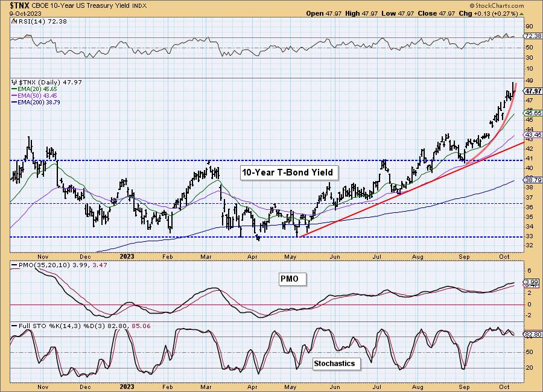Click the 72.38 RSI value tag

[x=533, y=36]
